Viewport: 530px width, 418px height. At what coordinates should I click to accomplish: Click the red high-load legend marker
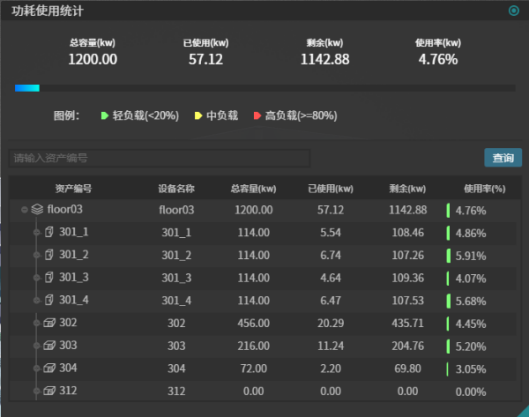pyautogui.click(x=257, y=116)
